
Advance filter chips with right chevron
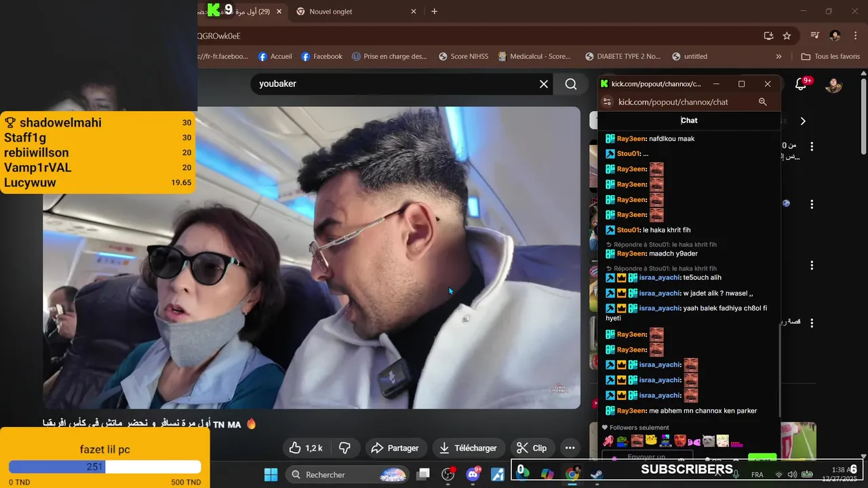[803, 121]
